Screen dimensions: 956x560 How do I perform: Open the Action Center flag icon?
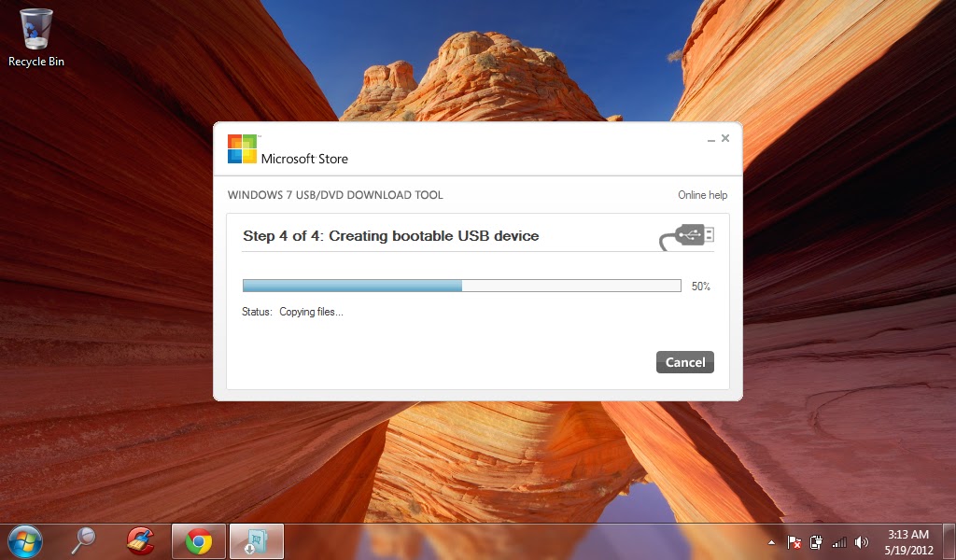(794, 542)
